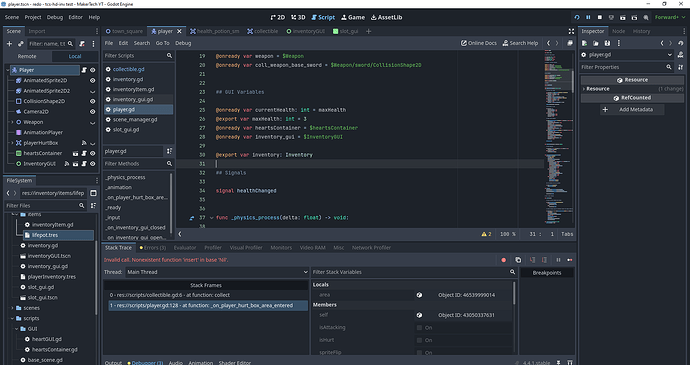Load resource folder icon in Inspector
Viewport: 690px width, 365px height.
(x=595, y=43)
